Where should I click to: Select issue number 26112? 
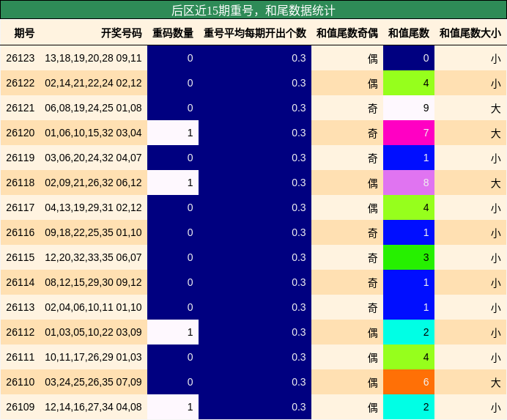pos(21,332)
